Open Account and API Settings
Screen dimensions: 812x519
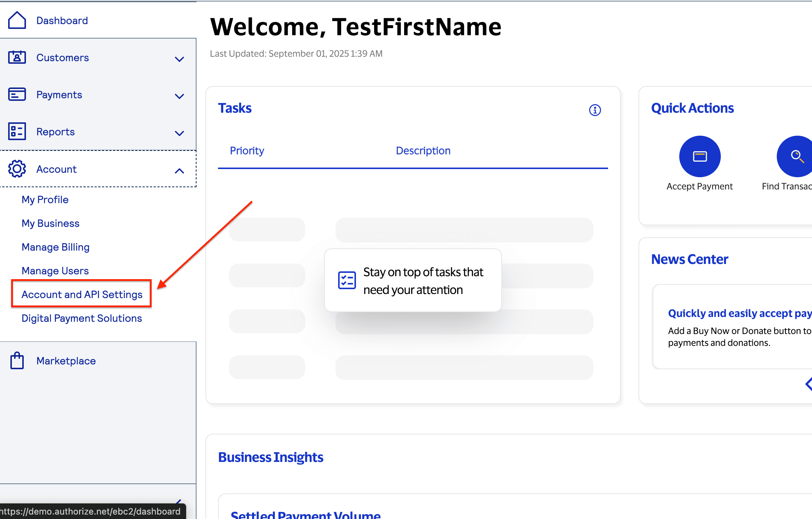[82, 294]
